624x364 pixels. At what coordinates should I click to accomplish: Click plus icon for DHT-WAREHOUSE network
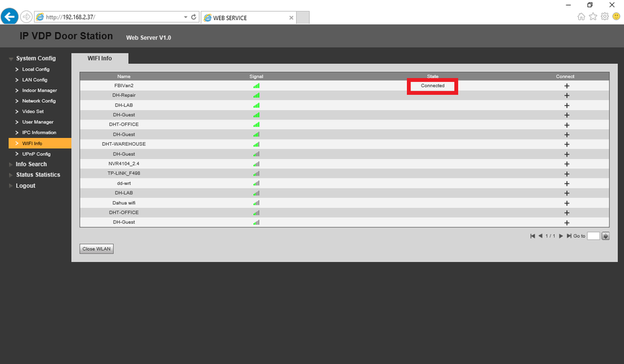tap(566, 144)
